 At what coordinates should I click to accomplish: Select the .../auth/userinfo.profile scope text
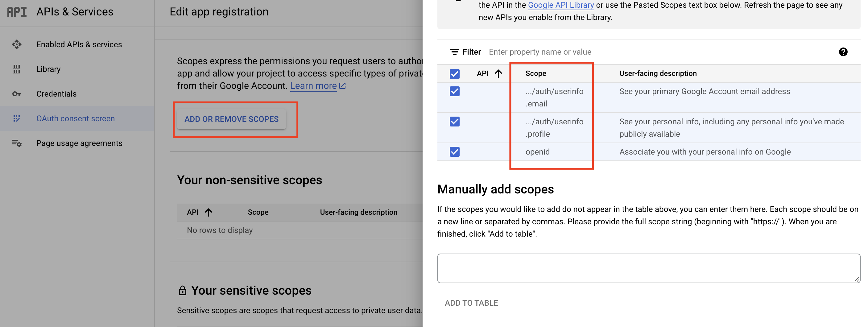pos(554,128)
